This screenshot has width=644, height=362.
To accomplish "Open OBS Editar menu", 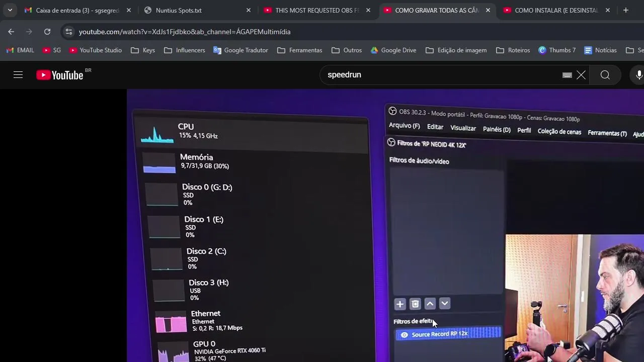I will point(435,127).
